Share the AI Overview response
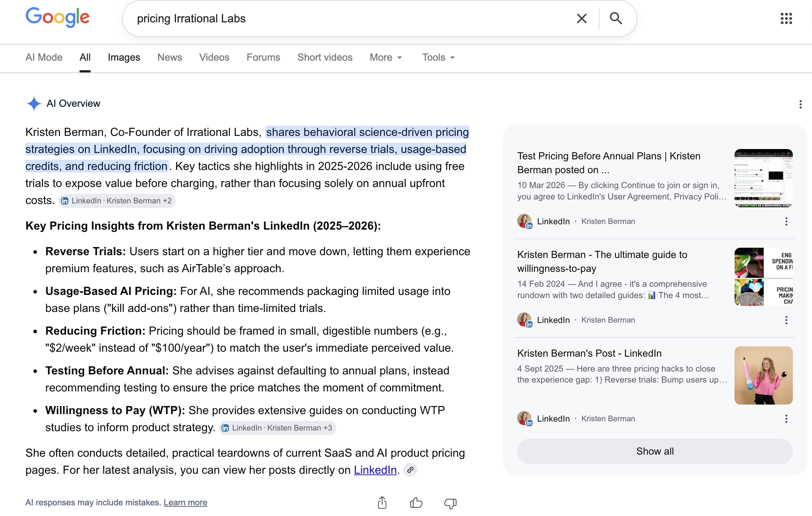The image size is (812, 516). tap(382, 503)
